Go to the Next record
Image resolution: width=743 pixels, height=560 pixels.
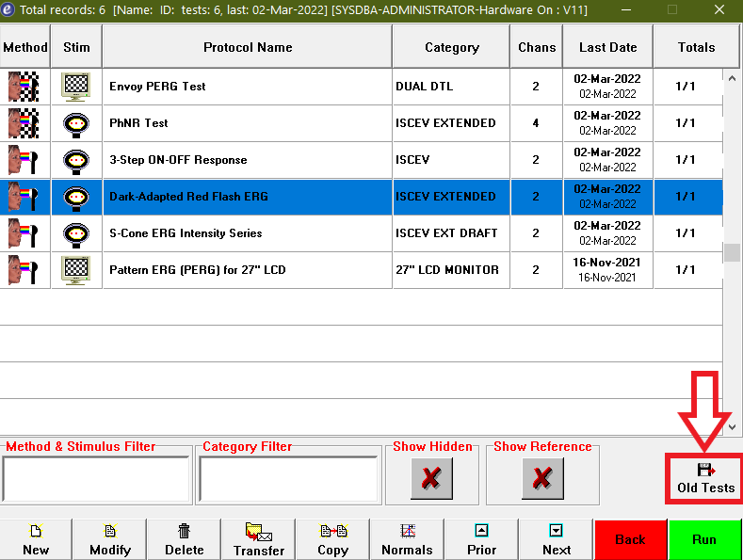click(x=557, y=539)
